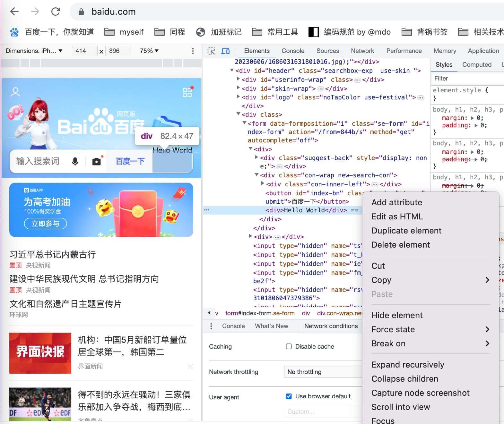Choose Hide element
The image size is (504, 424).
pos(397,315)
